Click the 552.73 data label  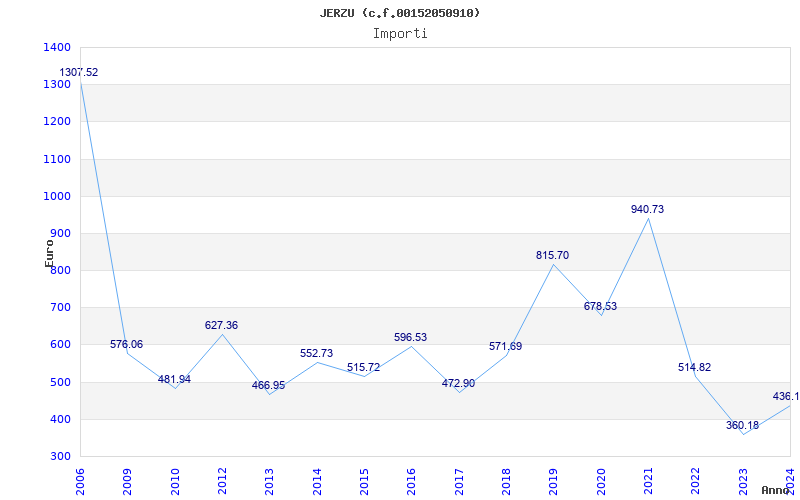tap(316, 353)
